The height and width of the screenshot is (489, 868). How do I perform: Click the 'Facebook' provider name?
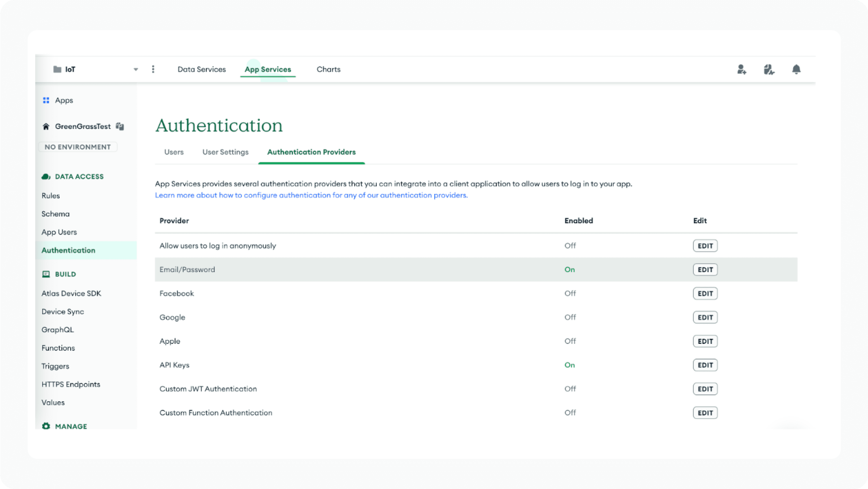(177, 294)
